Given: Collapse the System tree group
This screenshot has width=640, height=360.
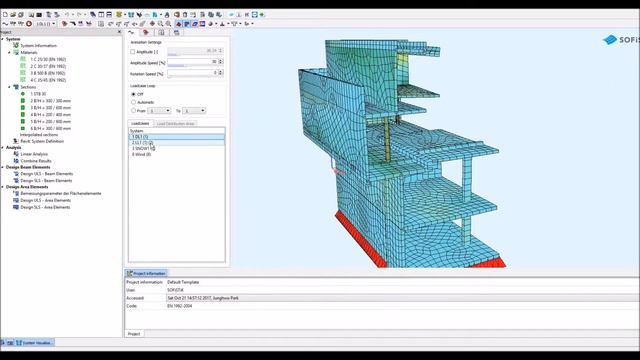Looking at the screenshot, I should 2,39.
